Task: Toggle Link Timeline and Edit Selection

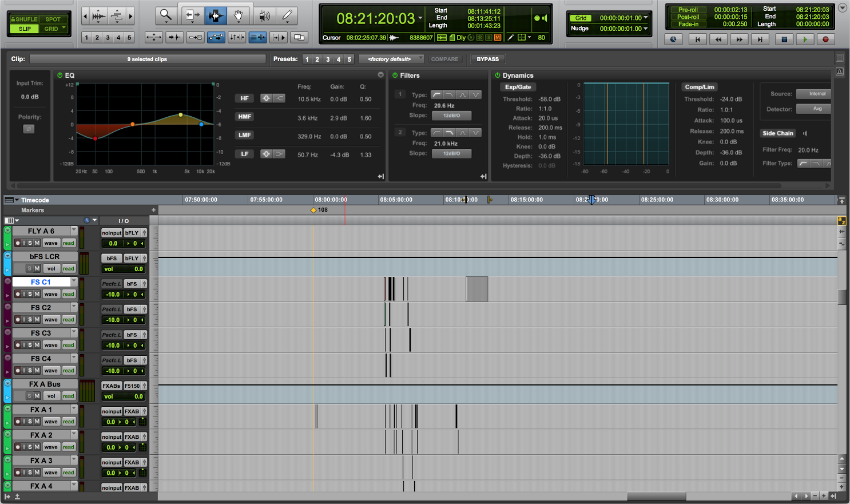Action: pyautogui.click(x=237, y=37)
